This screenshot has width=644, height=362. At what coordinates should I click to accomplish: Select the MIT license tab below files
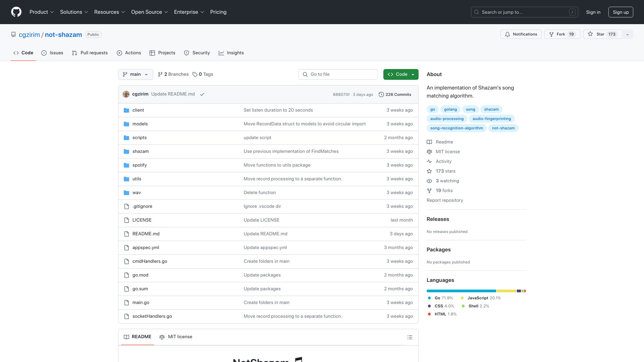click(176, 337)
